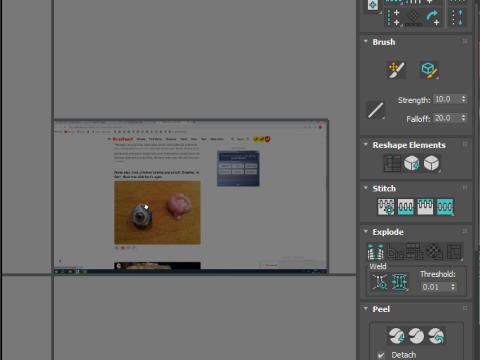Click Flatten by Smoothing Group icon

415,252
